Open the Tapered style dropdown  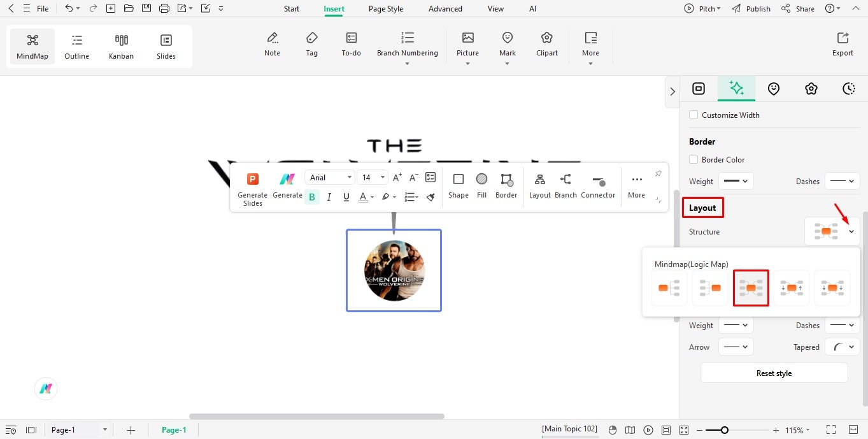[843, 347]
